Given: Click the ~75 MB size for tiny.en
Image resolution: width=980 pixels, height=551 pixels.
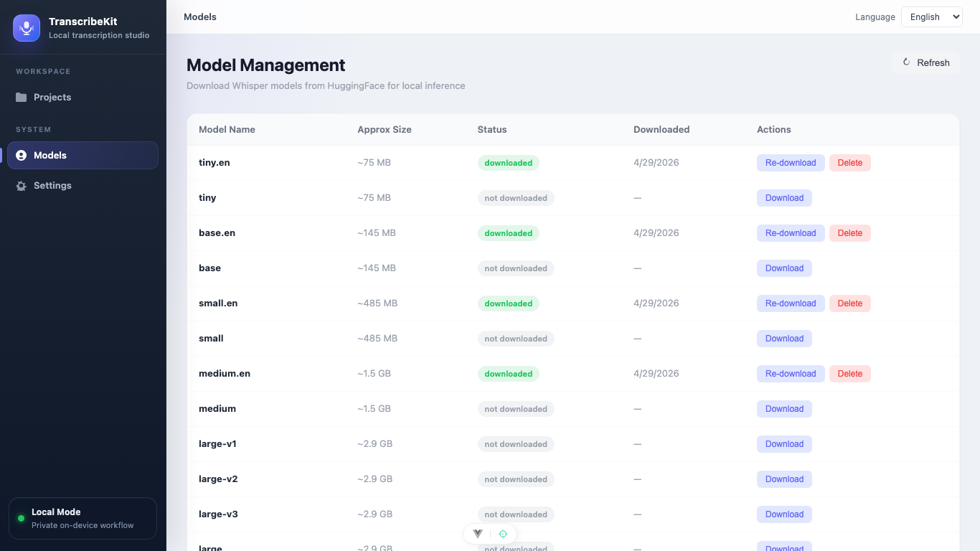Looking at the screenshot, I should tap(374, 163).
